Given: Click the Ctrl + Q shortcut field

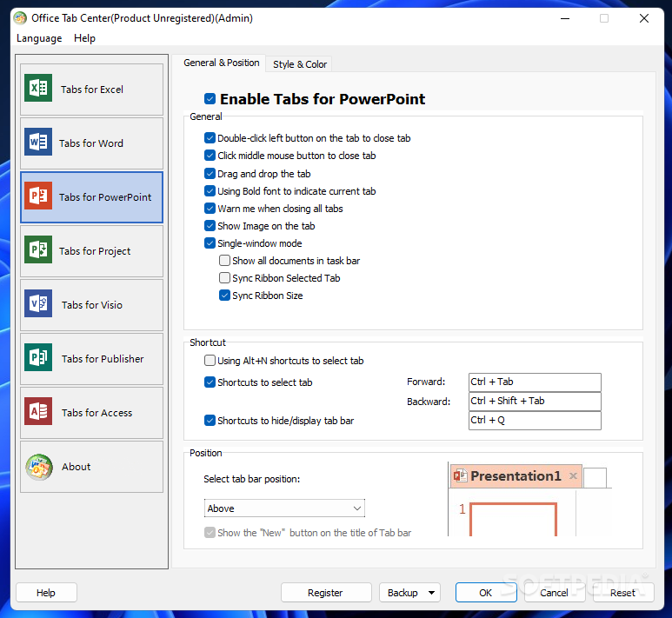Looking at the screenshot, I should click(535, 421).
